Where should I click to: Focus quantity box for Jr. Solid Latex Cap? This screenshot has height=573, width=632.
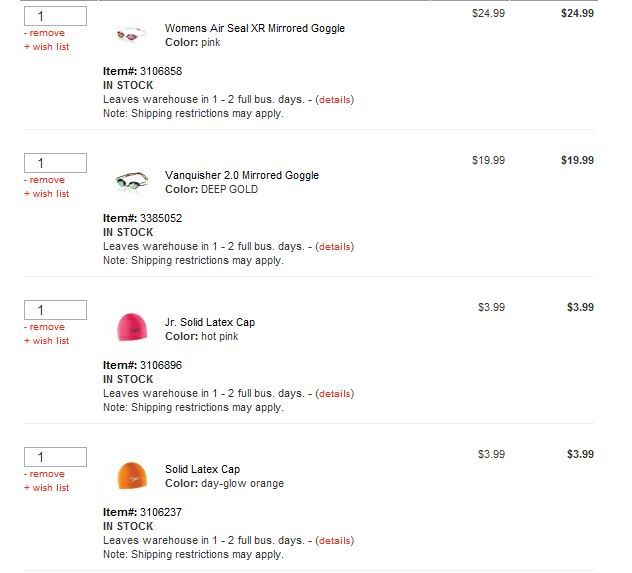(x=55, y=310)
